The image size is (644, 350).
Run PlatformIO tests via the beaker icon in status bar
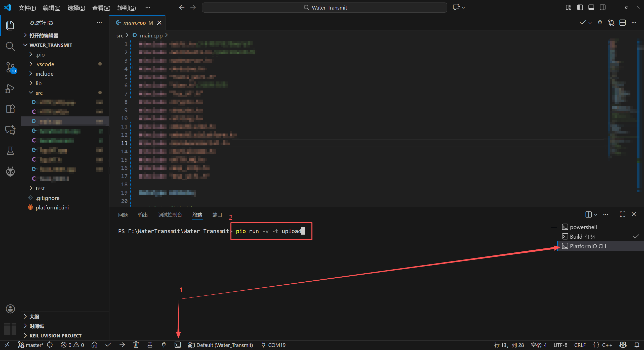150,345
